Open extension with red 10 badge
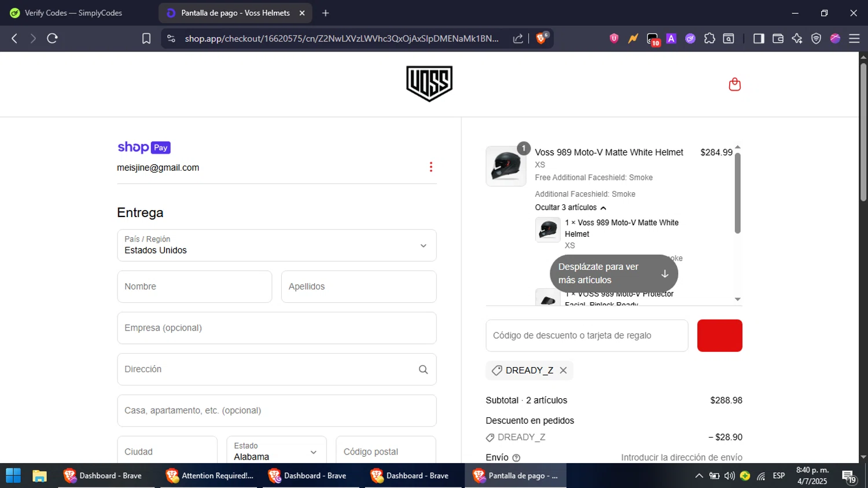The image size is (868, 488). coord(653,39)
